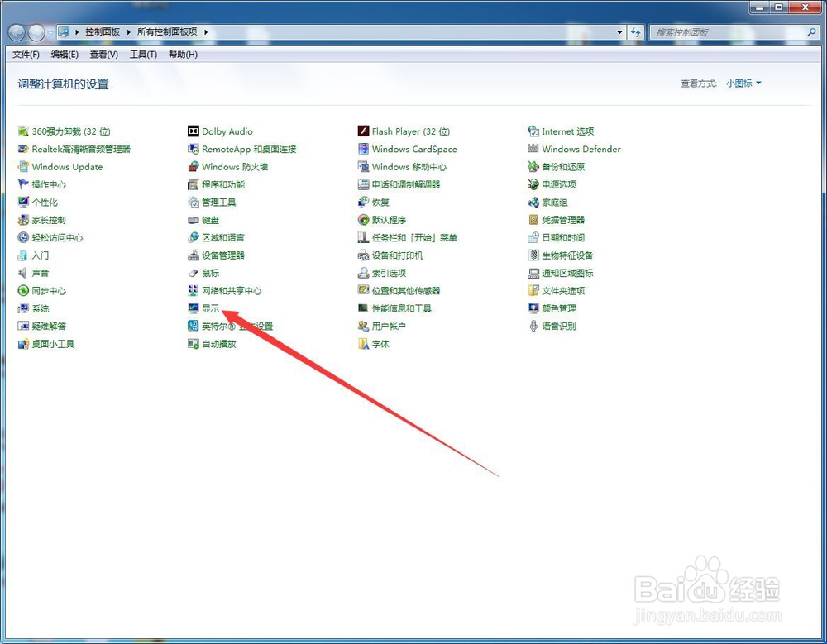The image size is (827, 644).
Task: Click the address bar refresh button
Action: tap(635, 32)
